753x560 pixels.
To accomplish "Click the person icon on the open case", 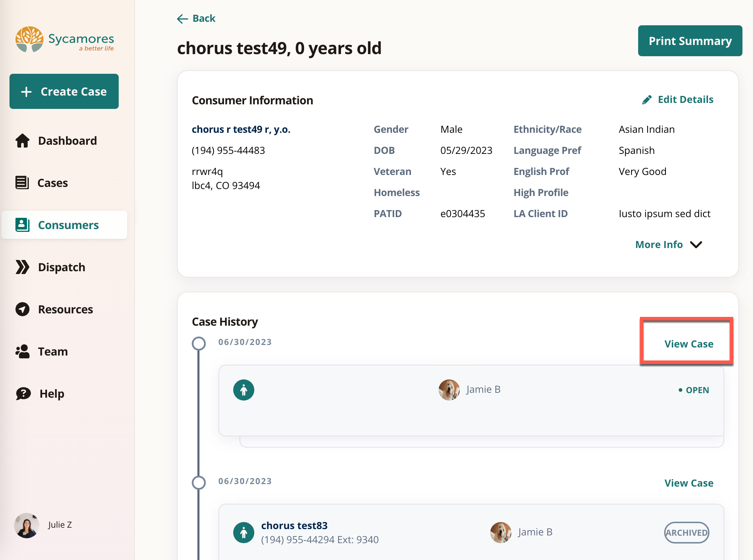I will point(244,390).
